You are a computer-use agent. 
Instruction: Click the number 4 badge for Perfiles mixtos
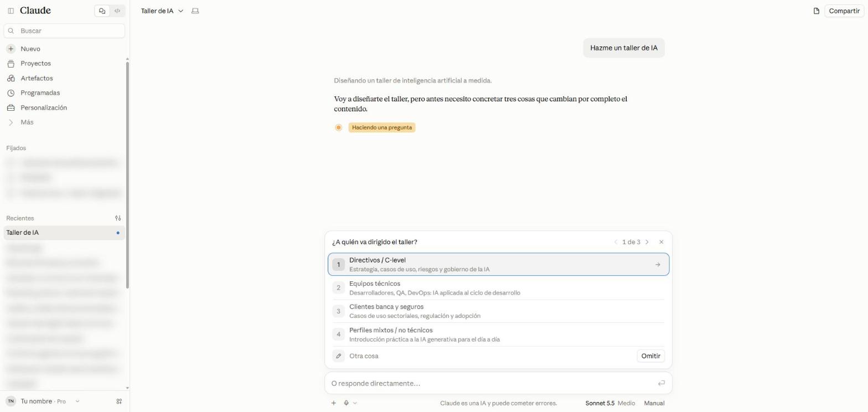[338, 334]
